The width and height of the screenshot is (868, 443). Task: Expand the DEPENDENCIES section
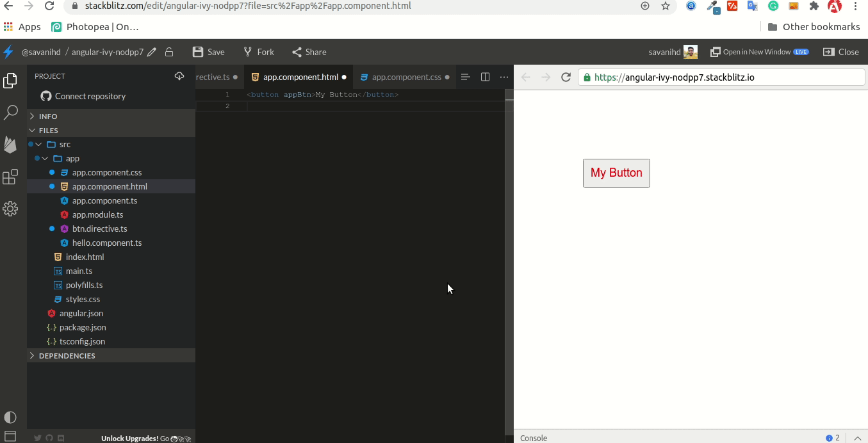(x=67, y=356)
